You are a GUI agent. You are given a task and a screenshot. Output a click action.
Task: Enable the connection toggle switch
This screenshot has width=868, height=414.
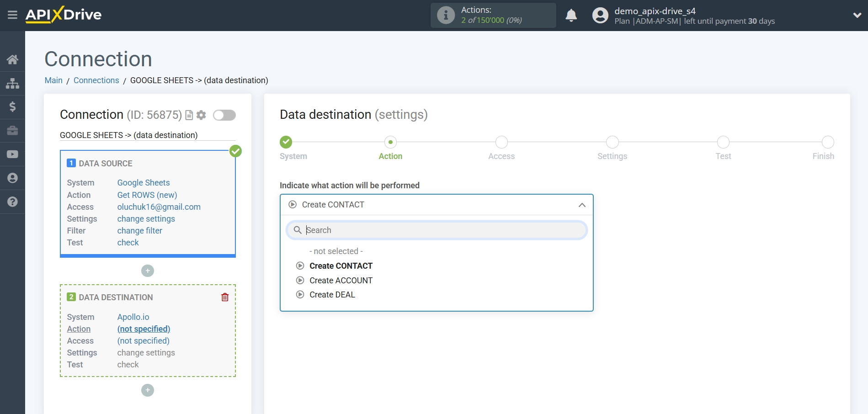click(x=224, y=115)
